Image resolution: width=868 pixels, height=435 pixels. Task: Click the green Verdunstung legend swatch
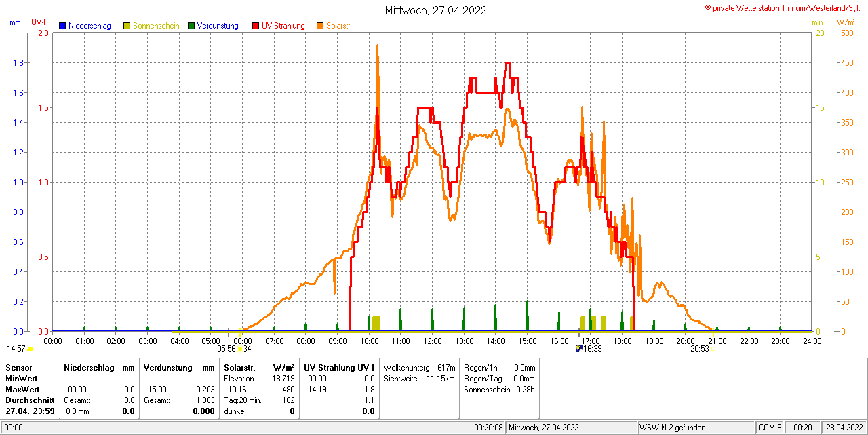(x=191, y=26)
